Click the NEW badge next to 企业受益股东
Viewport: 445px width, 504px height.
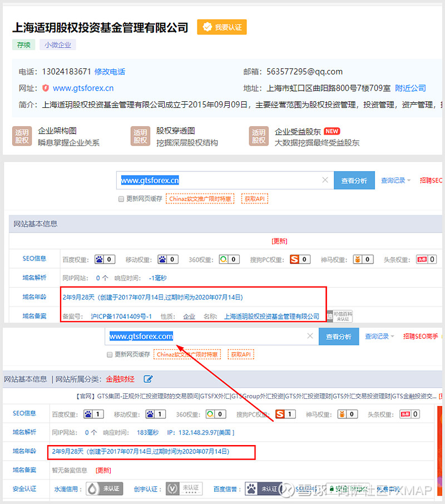click(332, 131)
